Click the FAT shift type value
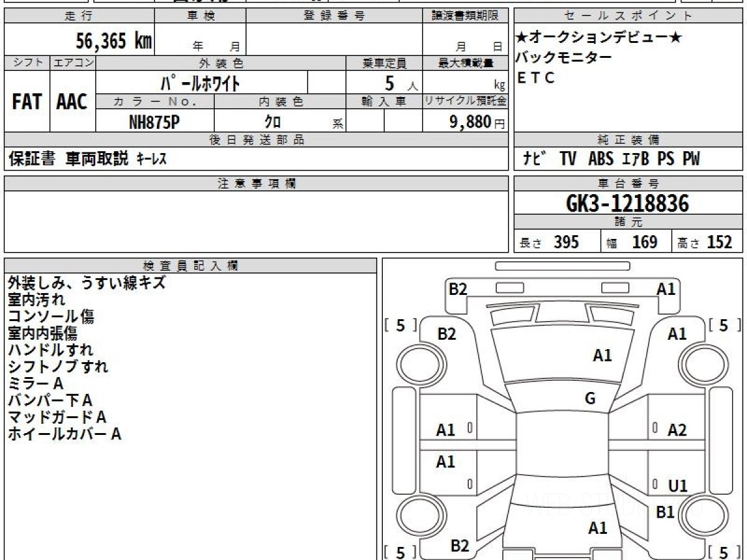Image resolution: width=747 pixels, height=560 pixels. click(27, 101)
